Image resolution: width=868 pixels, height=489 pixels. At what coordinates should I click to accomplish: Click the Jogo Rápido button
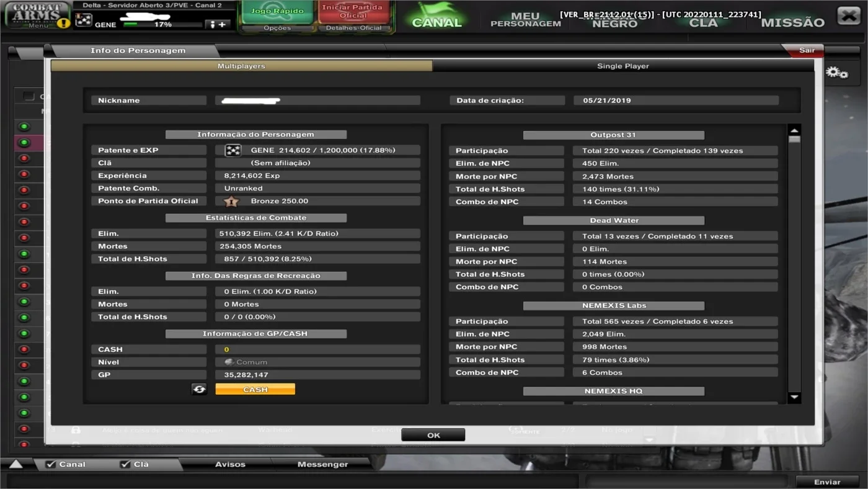277,11
